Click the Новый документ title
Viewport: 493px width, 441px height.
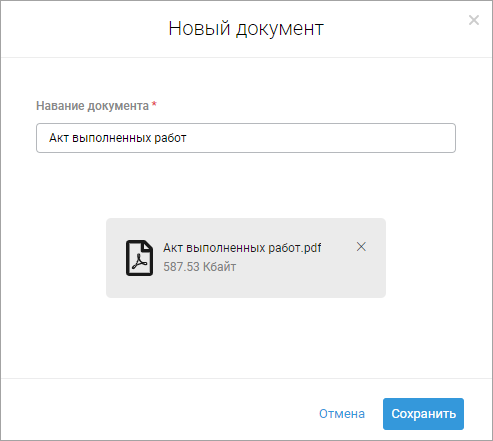[x=246, y=29]
